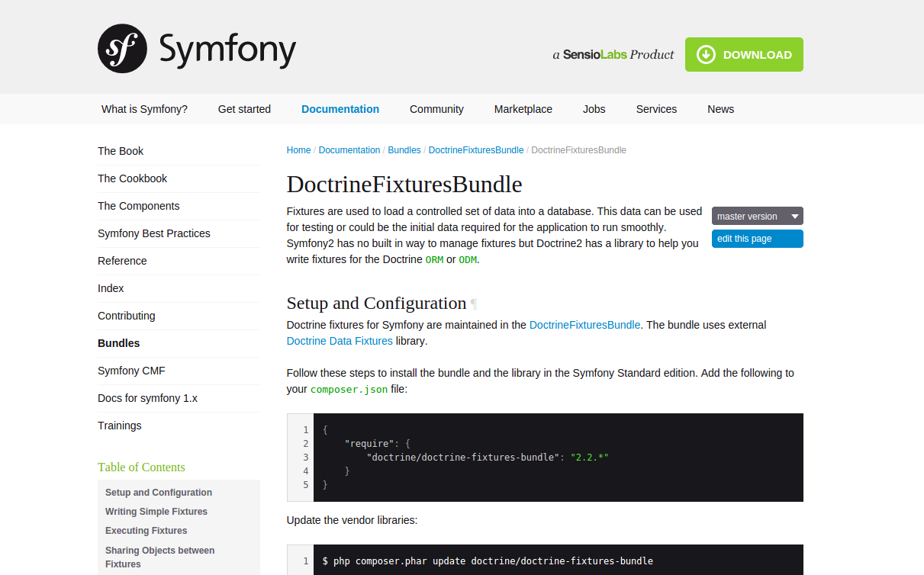924x575 pixels.
Task: Open the master version dropdown
Action: point(757,217)
